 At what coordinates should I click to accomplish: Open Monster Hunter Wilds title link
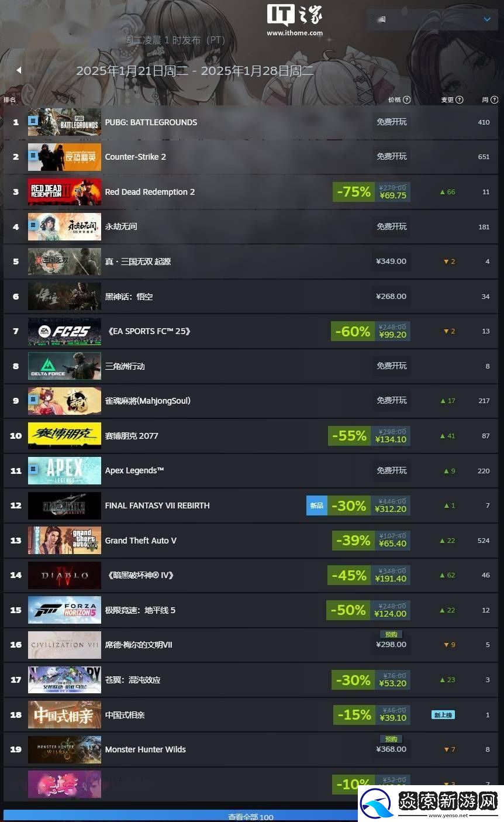pyautogui.click(x=145, y=749)
